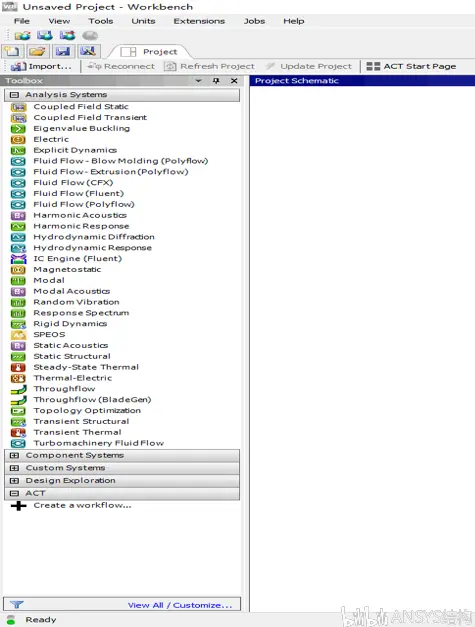Click the New project toolbar icon
Image resolution: width=475 pixels, height=627 pixels.
click(12, 51)
